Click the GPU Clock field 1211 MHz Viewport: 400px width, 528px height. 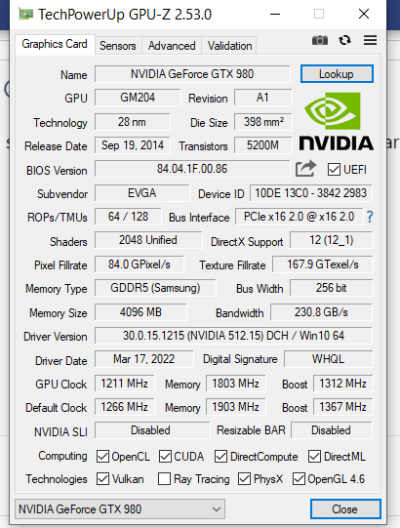point(124,383)
